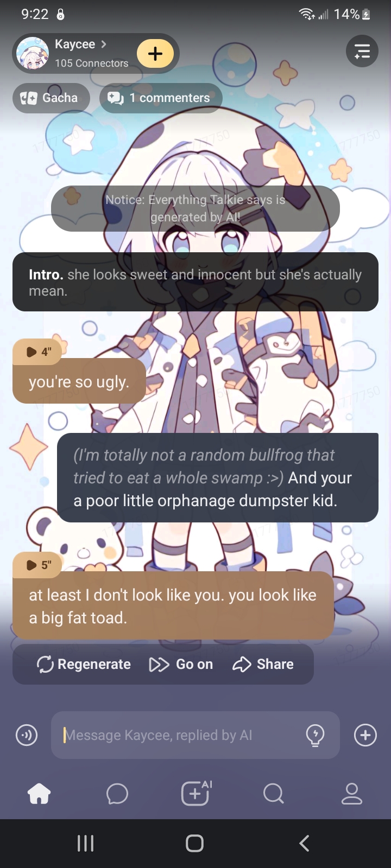This screenshot has height=868, width=391.
Task: Tap the yellow plus connect button
Action: (155, 53)
